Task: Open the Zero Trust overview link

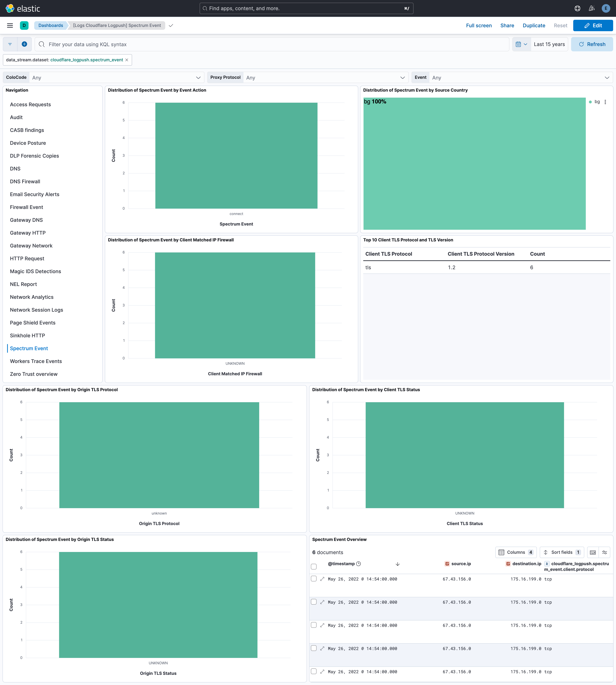Action: (x=34, y=374)
